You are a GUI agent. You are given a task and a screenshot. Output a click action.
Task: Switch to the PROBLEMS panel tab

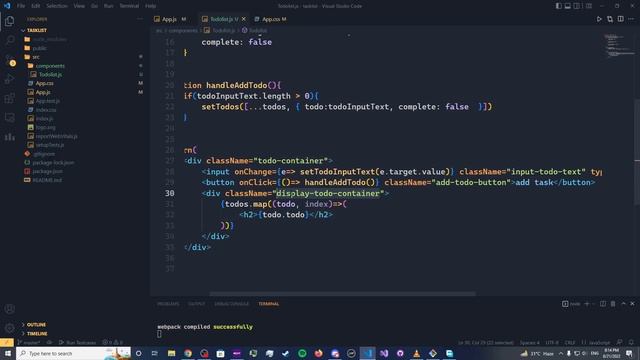pos(168,304)
